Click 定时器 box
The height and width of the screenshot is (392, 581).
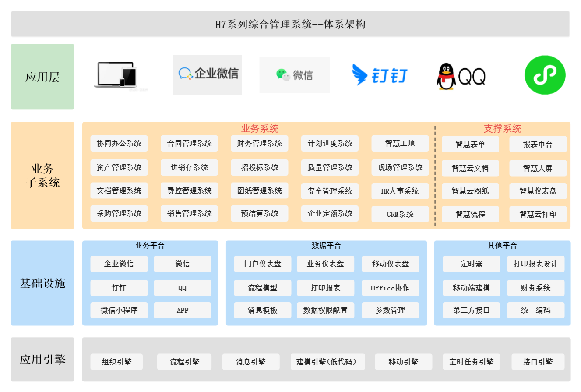472,264
